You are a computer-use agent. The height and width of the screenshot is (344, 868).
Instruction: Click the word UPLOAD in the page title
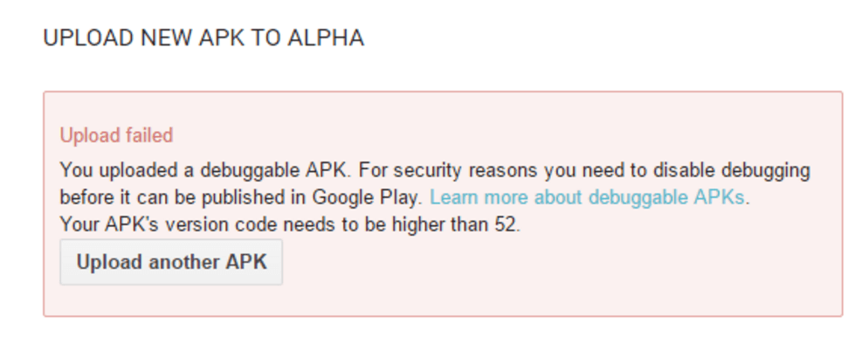tap(88, 38)
